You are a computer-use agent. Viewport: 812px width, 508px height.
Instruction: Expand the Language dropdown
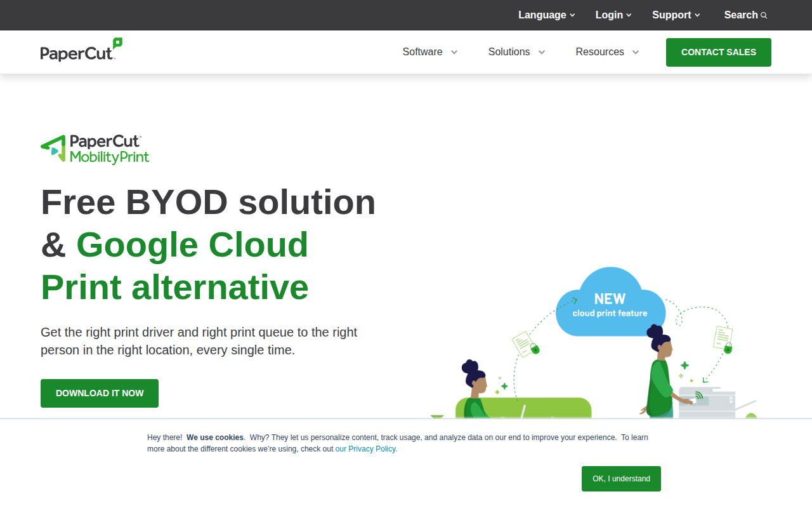pos(546,15)
